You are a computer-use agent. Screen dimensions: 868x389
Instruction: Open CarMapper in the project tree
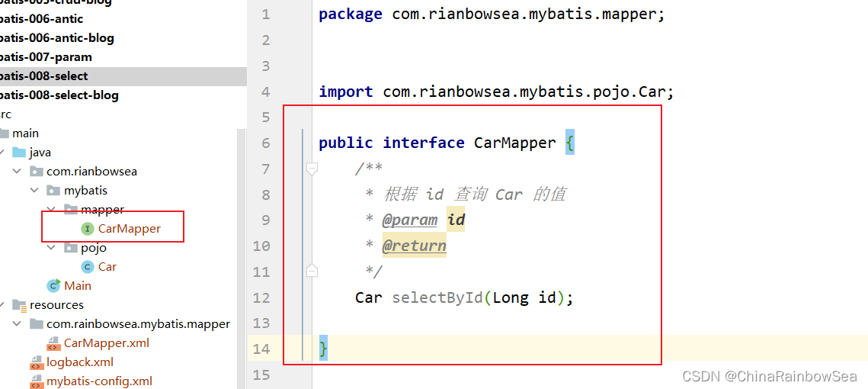coord(130,228)
